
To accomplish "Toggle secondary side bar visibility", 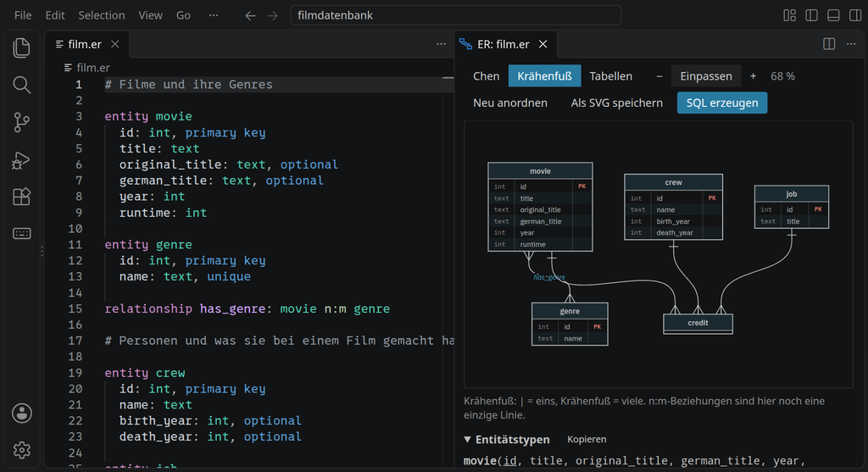I will click(x=855, y=15).
